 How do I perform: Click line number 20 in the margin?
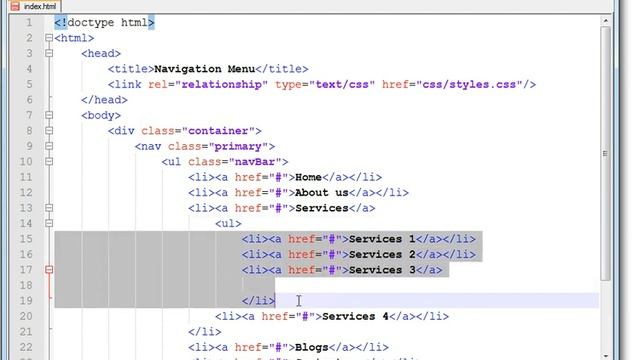pos(26,316)
